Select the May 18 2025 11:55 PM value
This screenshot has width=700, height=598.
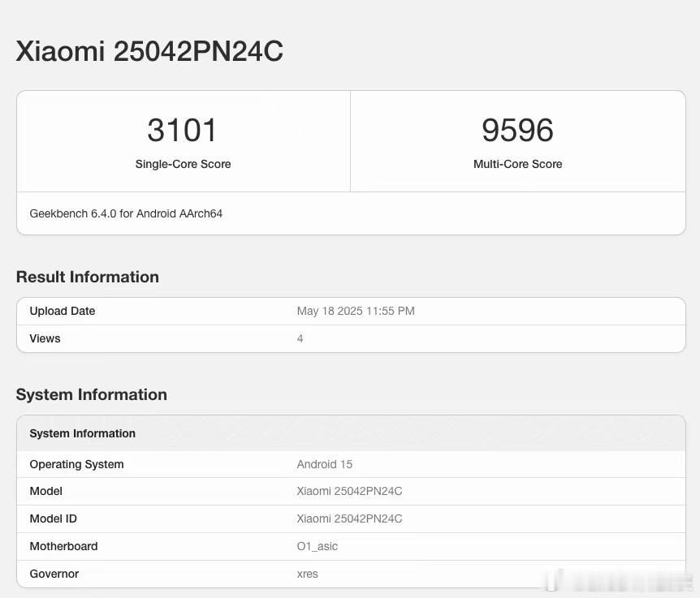point(356,311)
